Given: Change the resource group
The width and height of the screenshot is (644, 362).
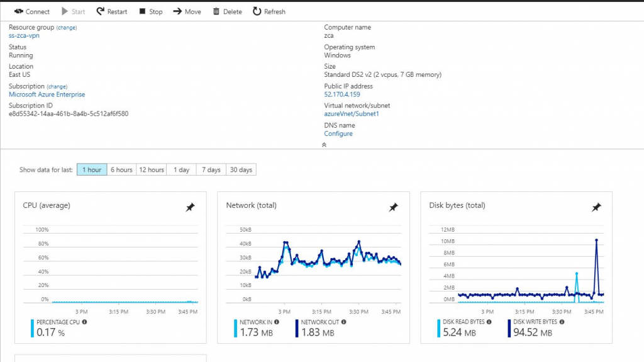Looking at the screenshot, I should click(x=67, y=28).
